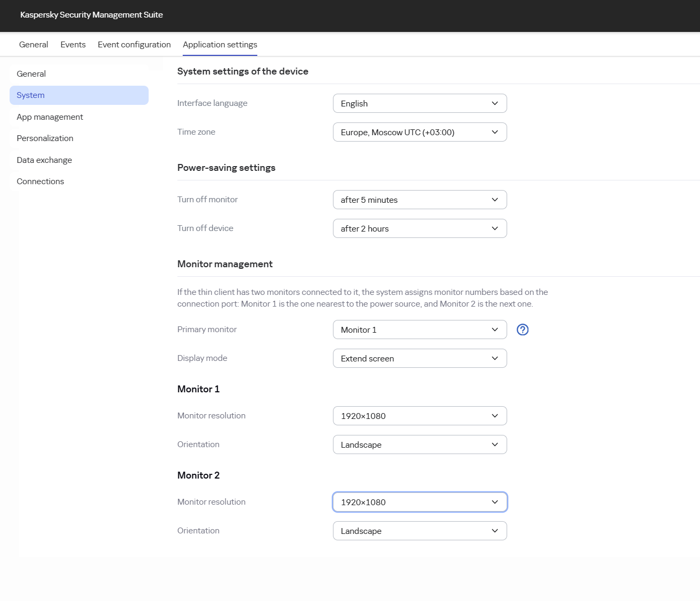
Task: Switch to the General tab
Action: point(33,45)
